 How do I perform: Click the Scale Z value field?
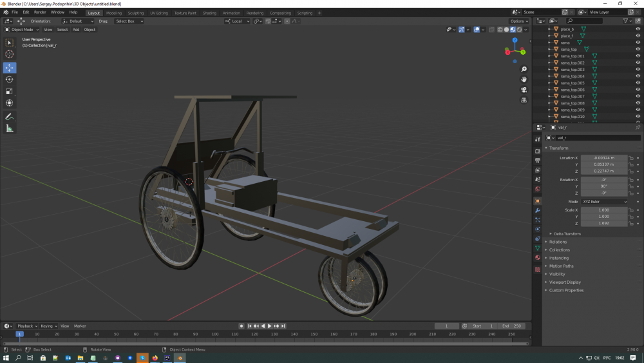coord(603,223)
